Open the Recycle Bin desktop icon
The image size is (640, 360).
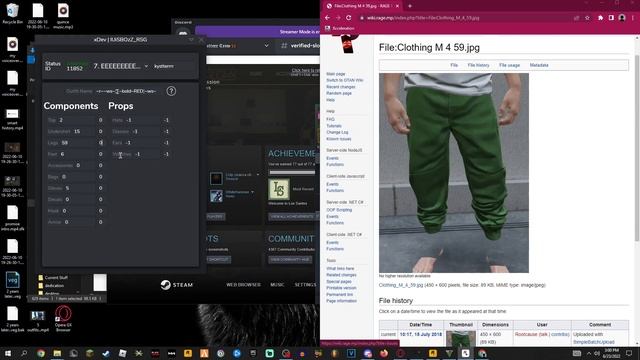point(12,14)
